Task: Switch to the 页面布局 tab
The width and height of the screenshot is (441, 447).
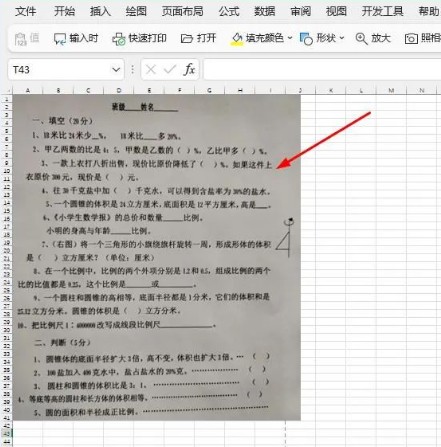Action: click(182, 11)
